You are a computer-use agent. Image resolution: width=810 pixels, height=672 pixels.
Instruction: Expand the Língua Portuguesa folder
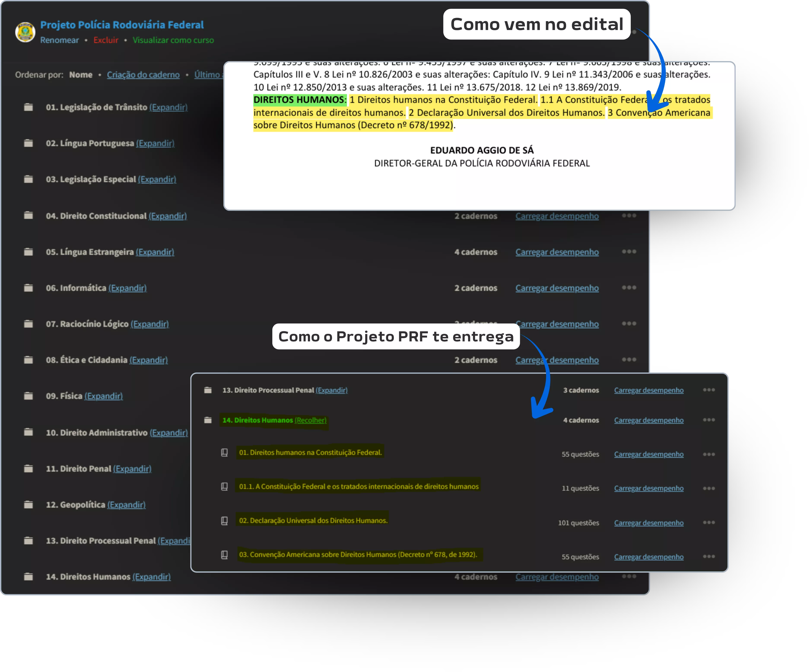tap(155, 143)
